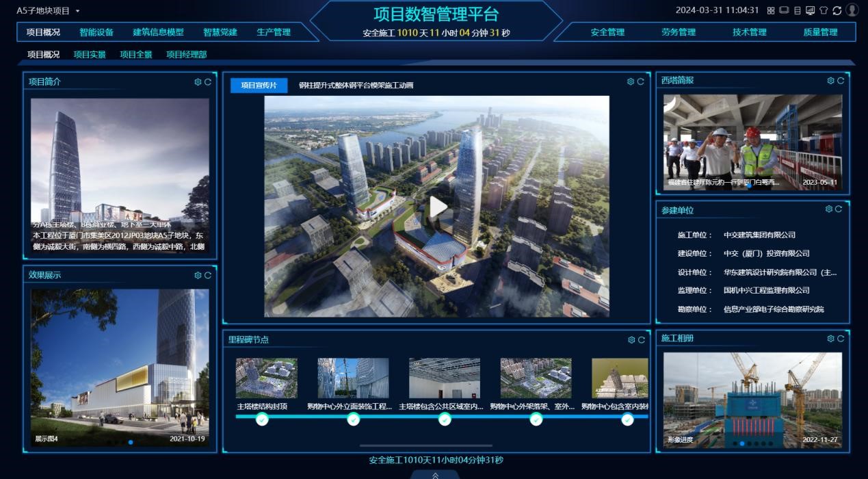Click the refresh icon next to the user avatar

(x=837, y=10)
